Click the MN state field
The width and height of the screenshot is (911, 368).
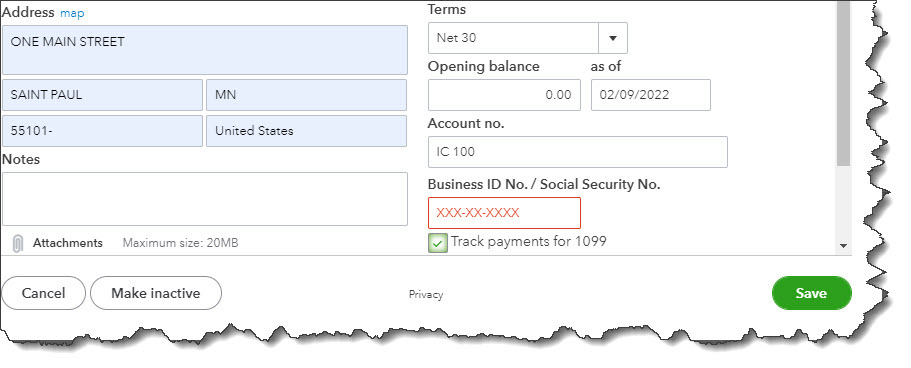[306, 95]
